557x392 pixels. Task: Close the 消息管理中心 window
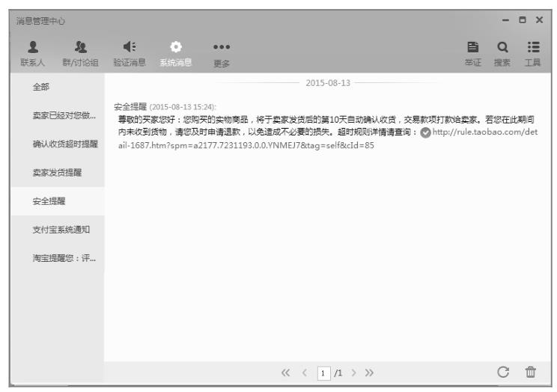tap(539, 20)
